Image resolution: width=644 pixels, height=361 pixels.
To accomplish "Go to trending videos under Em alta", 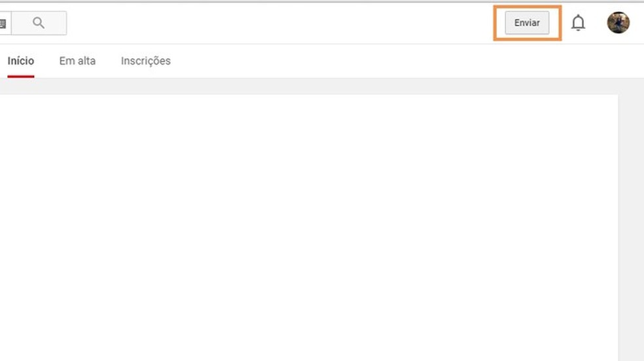I will (77, 61).
